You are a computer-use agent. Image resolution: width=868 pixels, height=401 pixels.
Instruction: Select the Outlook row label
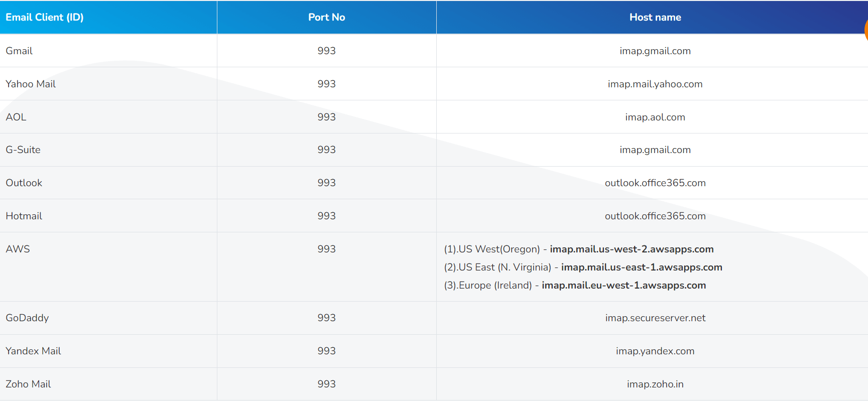[24, 183]
